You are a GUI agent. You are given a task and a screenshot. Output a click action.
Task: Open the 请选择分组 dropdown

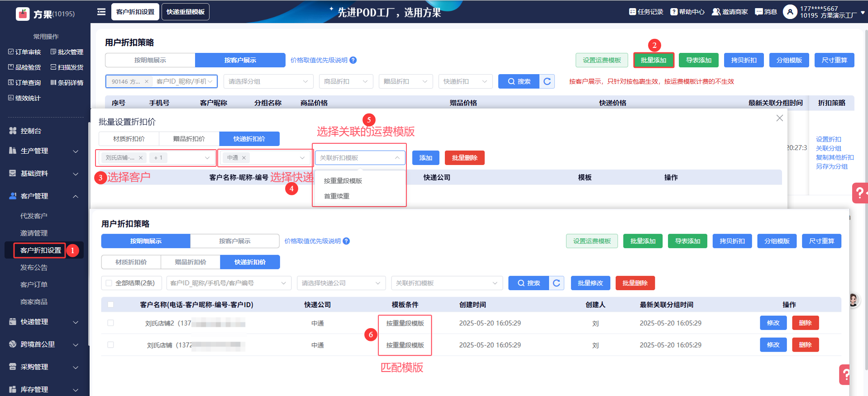click(x=269, y=81)
